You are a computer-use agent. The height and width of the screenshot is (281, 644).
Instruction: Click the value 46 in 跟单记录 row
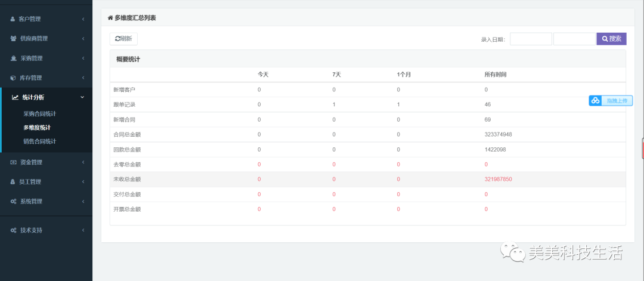point(488,105)
